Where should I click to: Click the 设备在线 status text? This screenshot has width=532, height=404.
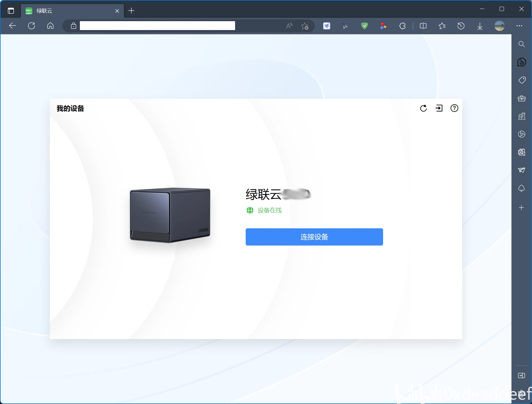pyautogui.click(x=270, y=210)
